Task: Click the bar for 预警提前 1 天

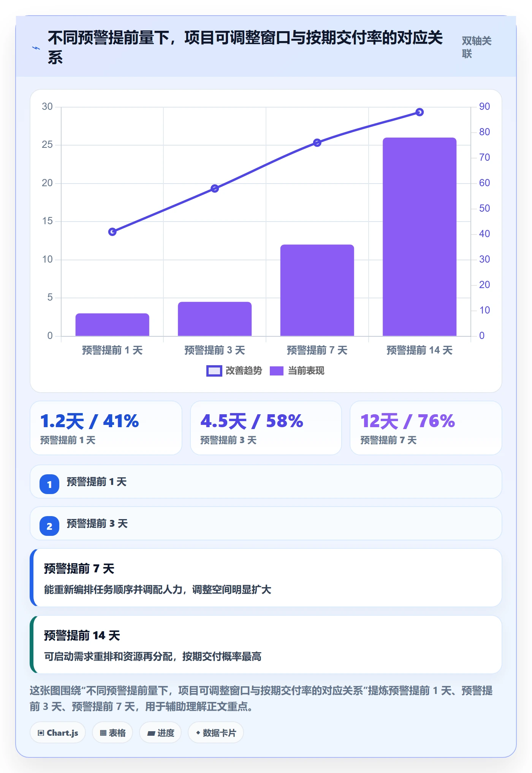Action: coord(112,325)
